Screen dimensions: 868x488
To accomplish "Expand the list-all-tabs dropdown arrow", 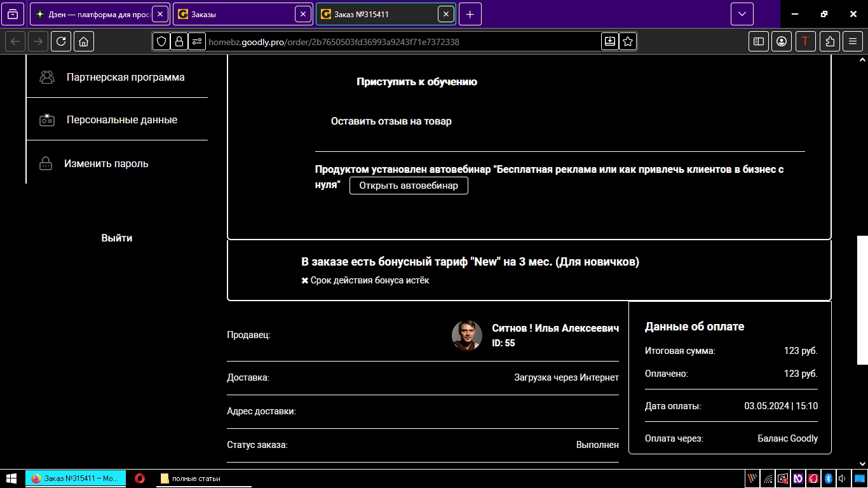I will point(742,14).
